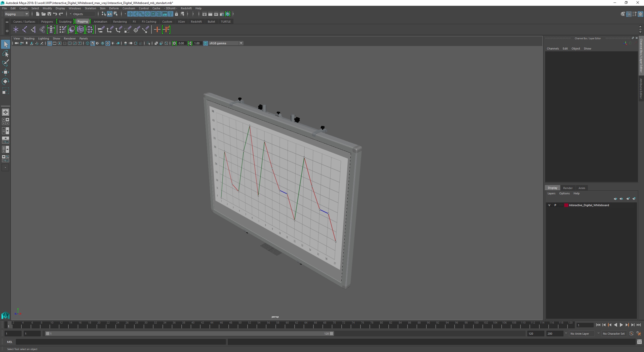Toggle viewport grid display

tap(50, 43)
